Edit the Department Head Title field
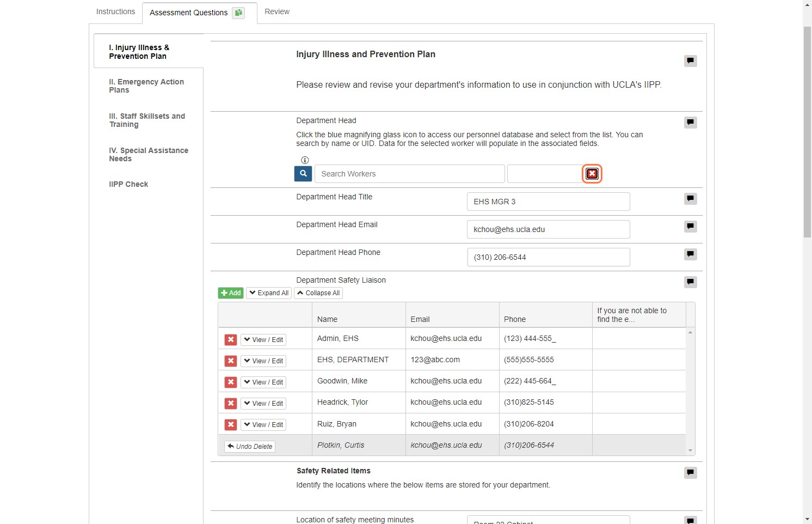 (549, 202)
